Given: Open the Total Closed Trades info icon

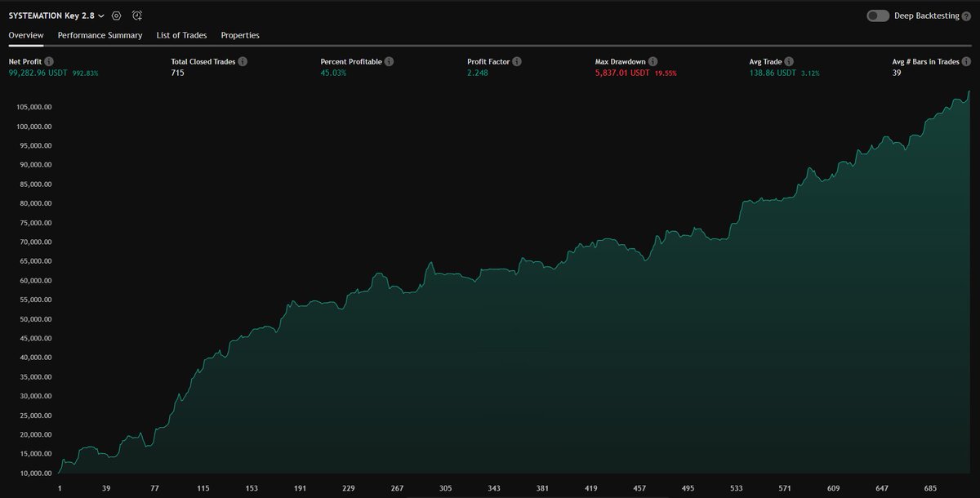Looking at the screenshot, I should [x=243, y=61].
